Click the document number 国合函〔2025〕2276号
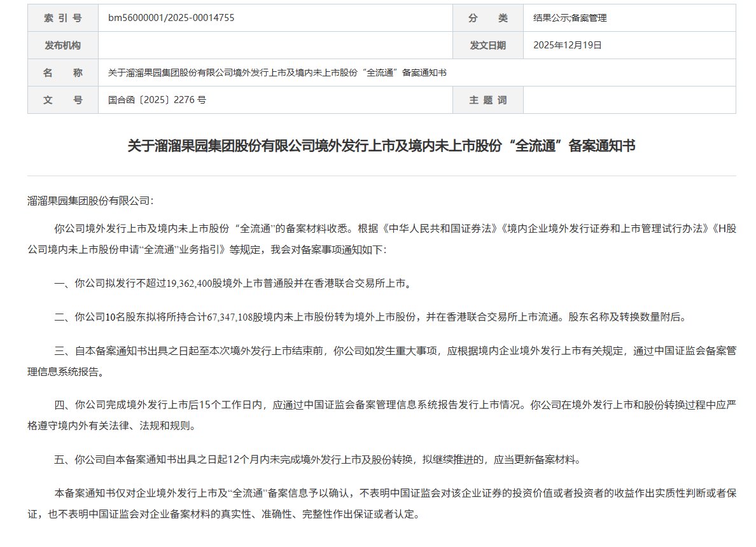Screen dimensions: 756x547 pos(157,100)
